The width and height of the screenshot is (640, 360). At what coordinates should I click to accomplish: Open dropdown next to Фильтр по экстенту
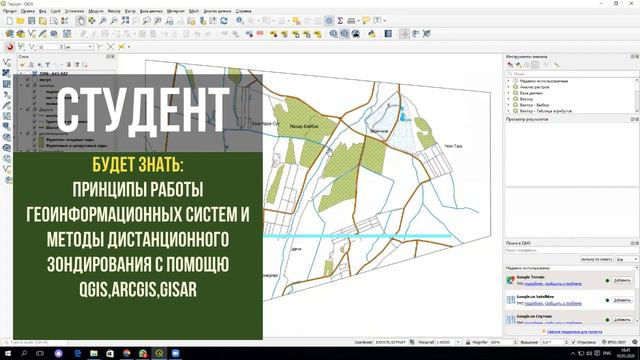627,259
